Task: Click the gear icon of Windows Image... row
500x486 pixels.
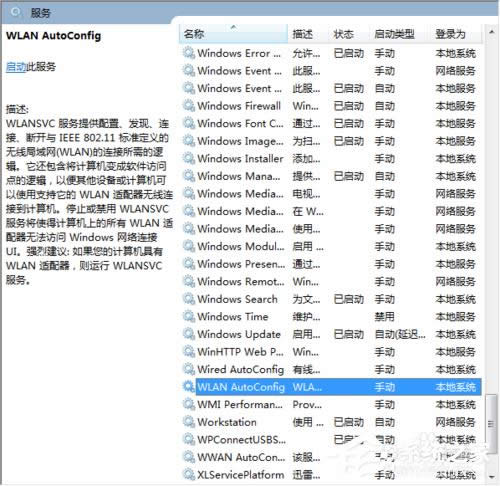Action: [189, 141]
